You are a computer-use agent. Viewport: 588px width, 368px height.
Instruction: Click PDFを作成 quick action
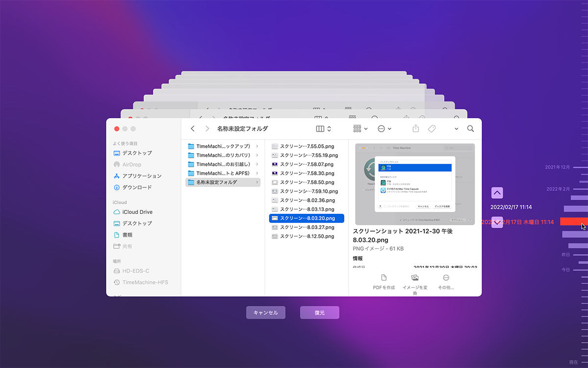point(384,282)
